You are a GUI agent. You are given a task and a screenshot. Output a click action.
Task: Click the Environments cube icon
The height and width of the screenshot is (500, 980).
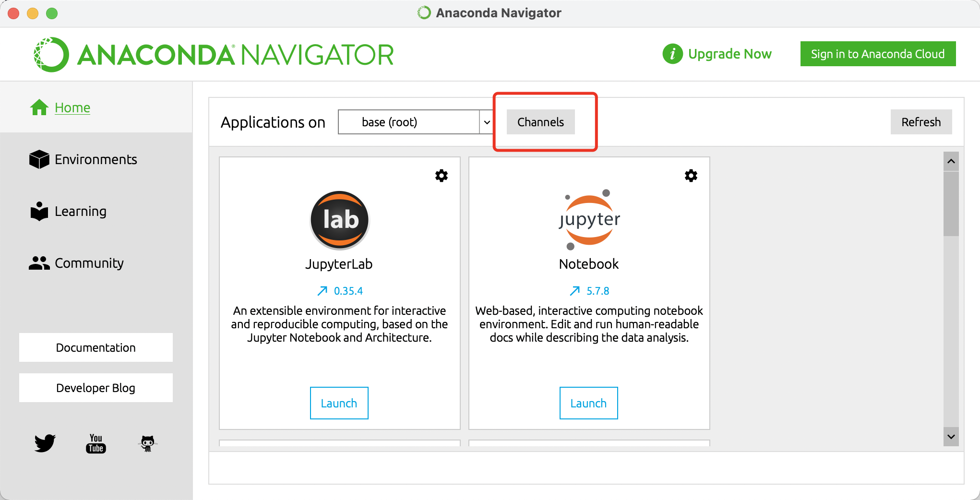[39, 159]
